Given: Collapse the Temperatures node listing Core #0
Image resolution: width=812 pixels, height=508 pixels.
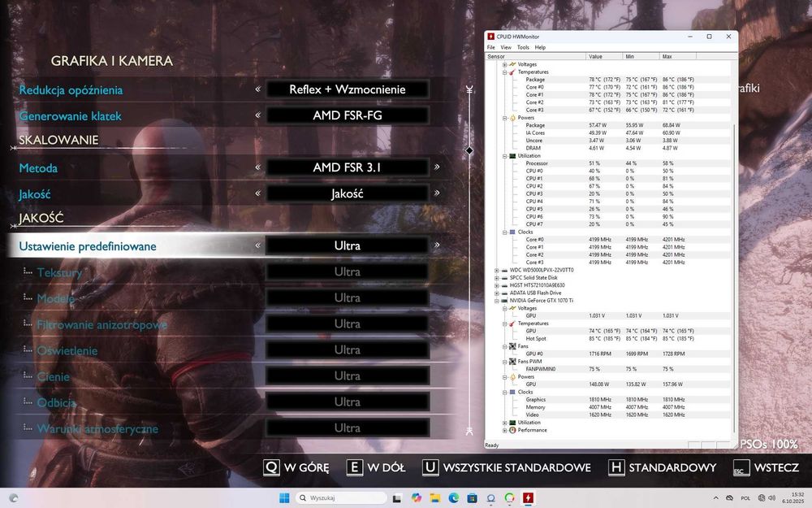Looking at the screenshot, I should click(504, 72).
